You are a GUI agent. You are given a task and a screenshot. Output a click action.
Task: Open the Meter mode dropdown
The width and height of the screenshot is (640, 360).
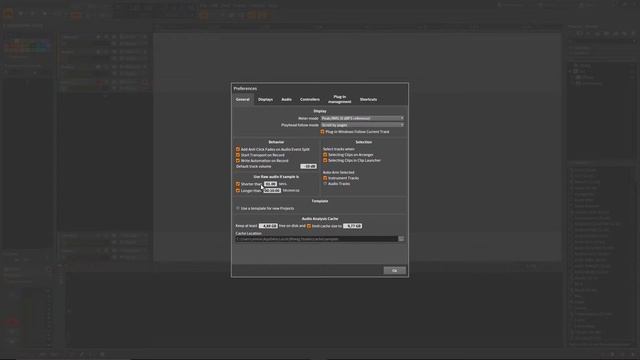[x=362, y=118]
